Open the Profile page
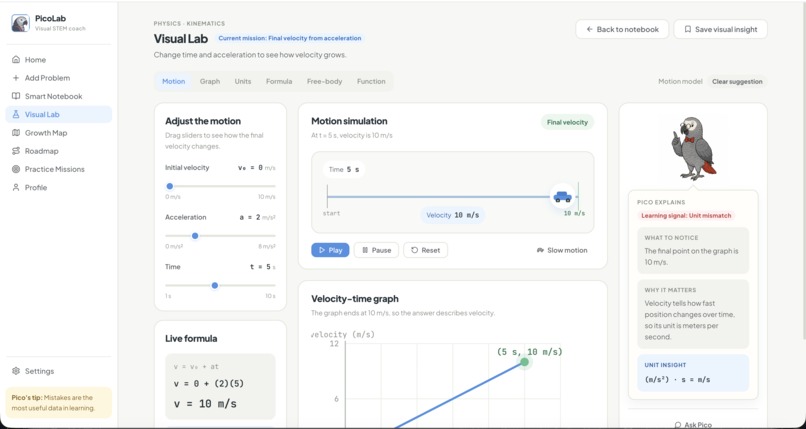The width and height of the screenshot is (806, 429). point(59,188)
